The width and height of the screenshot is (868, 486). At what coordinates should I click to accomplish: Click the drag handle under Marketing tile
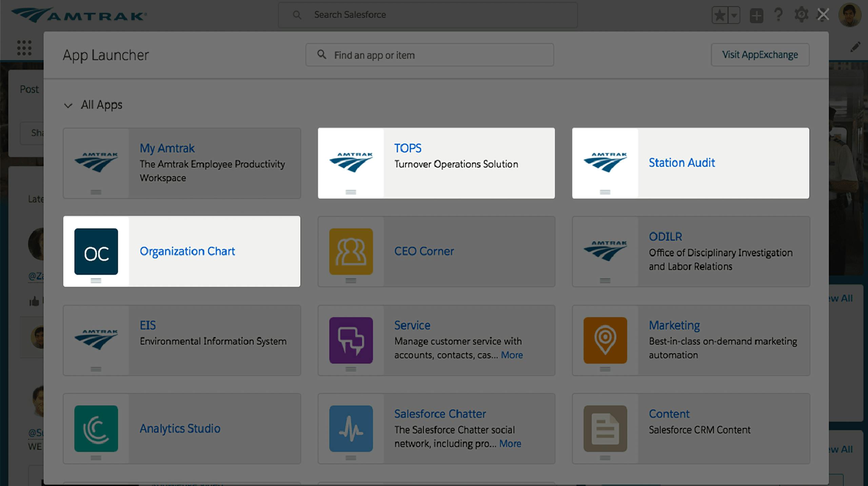point(605,369)
